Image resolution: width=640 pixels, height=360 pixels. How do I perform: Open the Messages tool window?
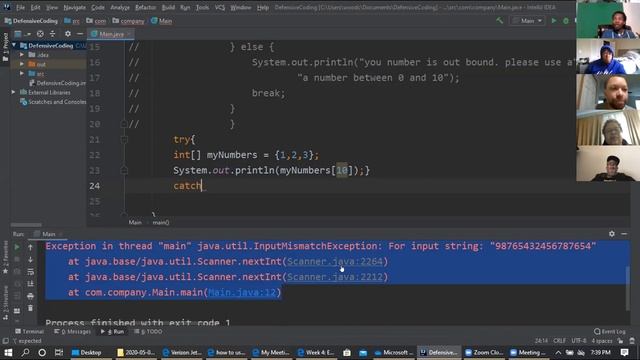pos(73,331)
